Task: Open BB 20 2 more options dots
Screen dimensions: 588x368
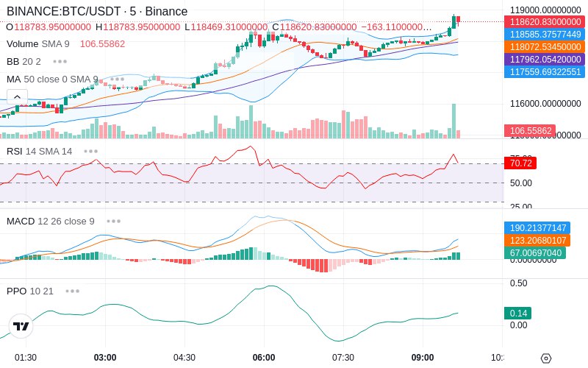Action: click(60, 62)
